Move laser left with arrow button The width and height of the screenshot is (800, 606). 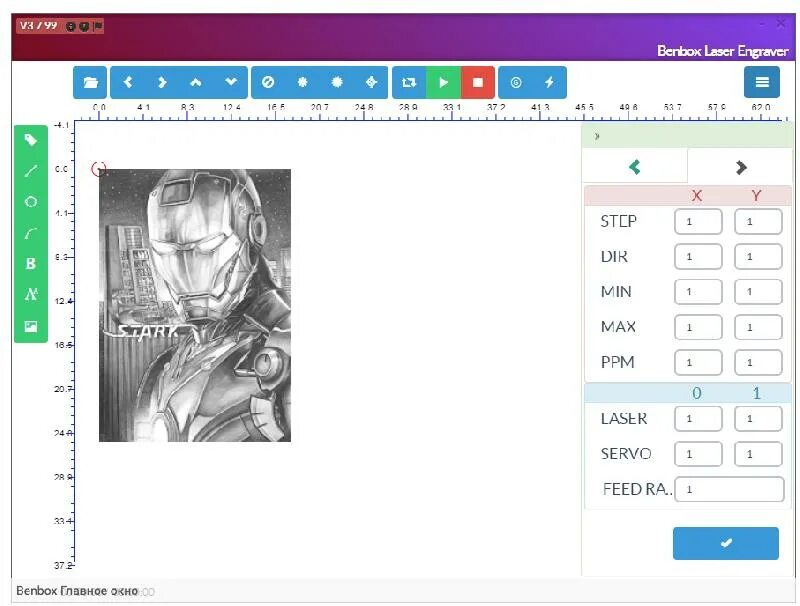pos(128,82)
